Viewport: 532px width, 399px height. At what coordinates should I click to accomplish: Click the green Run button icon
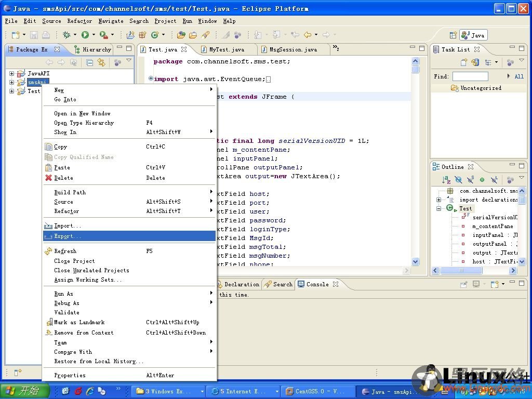click(85, 35)
